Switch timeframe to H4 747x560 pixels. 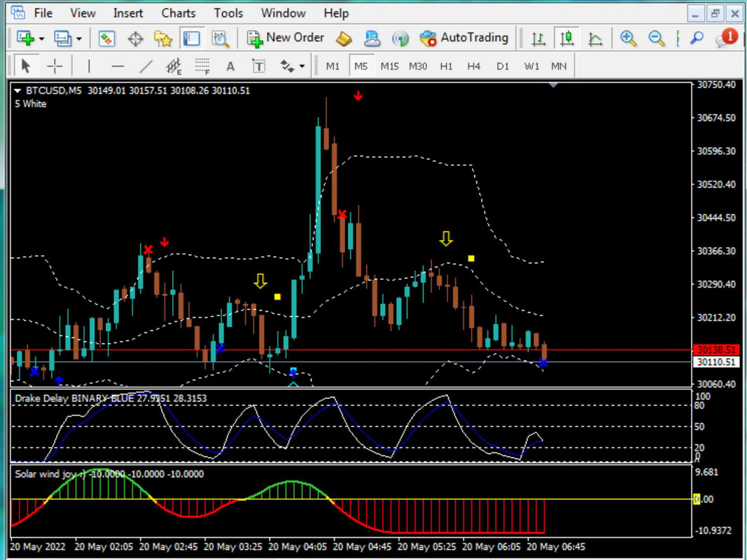[x=474, y=66]
